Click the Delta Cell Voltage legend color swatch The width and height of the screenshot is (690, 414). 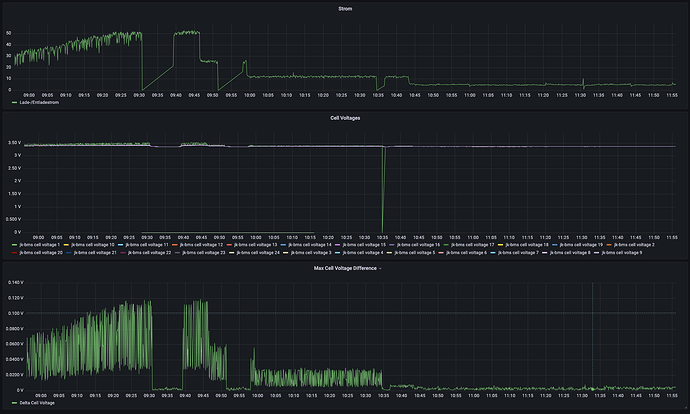[14, 403]
